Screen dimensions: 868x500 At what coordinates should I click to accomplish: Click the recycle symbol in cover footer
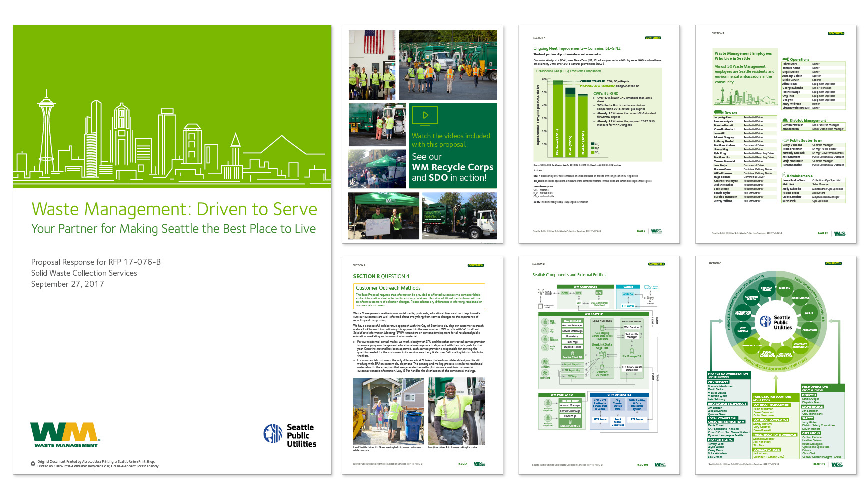[33, 464]
